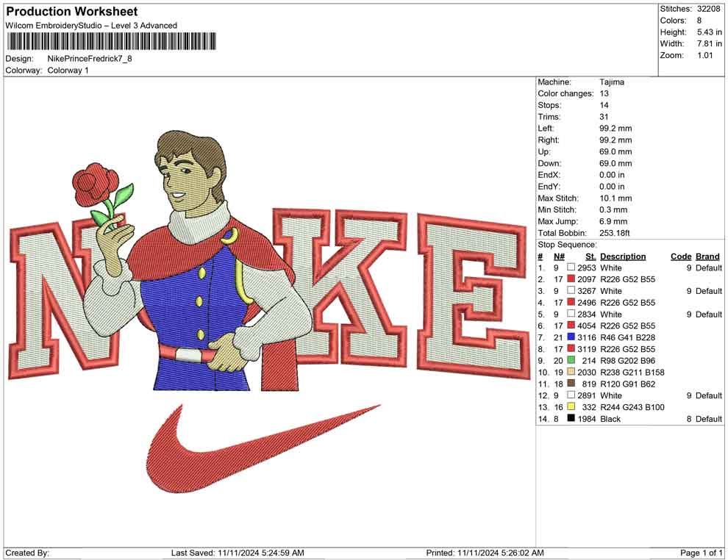
Task: Click the Stitches value '32208'
Action: tap(708, 9)
